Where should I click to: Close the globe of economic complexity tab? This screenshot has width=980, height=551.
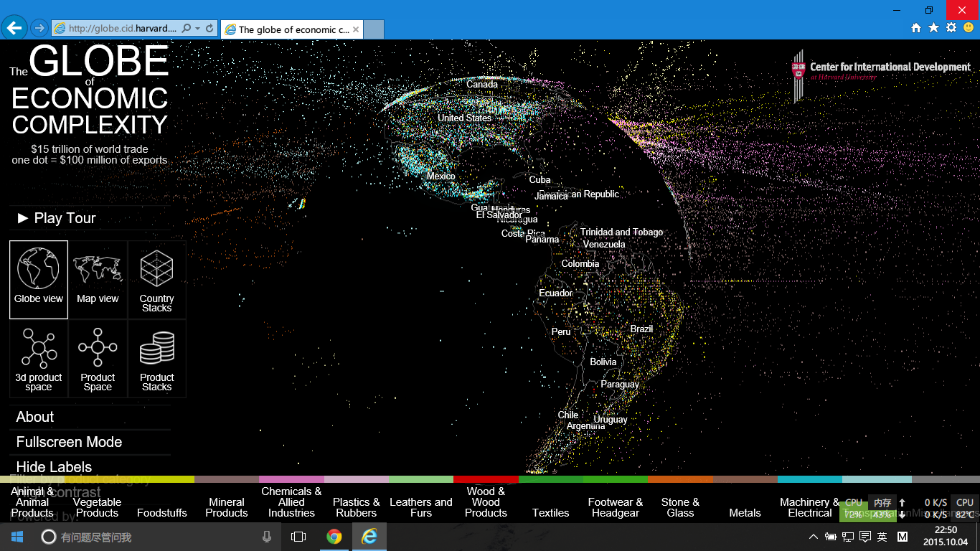(356, 29)
